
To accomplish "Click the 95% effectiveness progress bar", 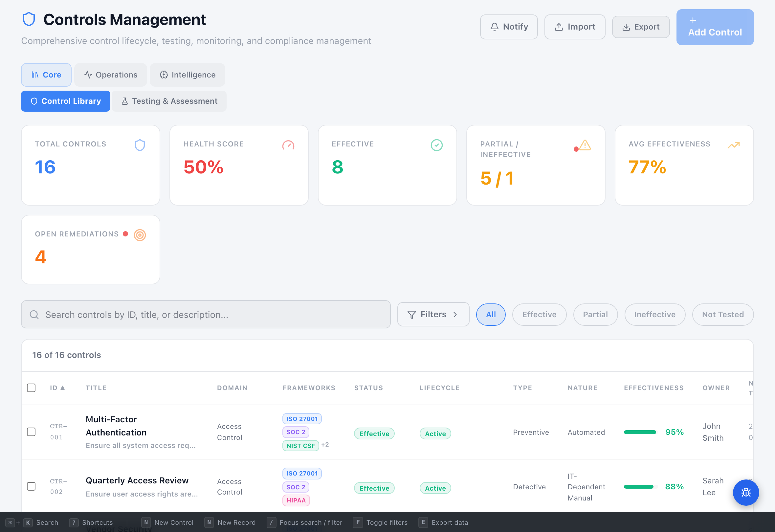I will click(640, 432).
